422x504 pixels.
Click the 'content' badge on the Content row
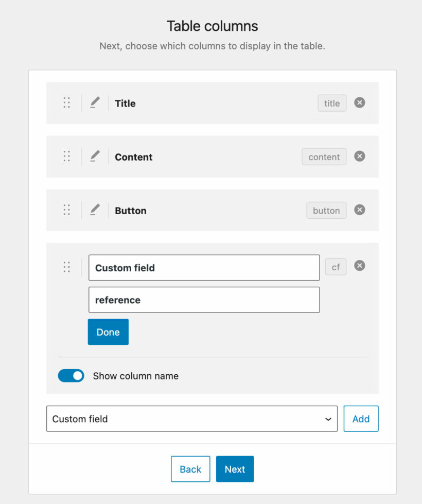pos(324,157)
